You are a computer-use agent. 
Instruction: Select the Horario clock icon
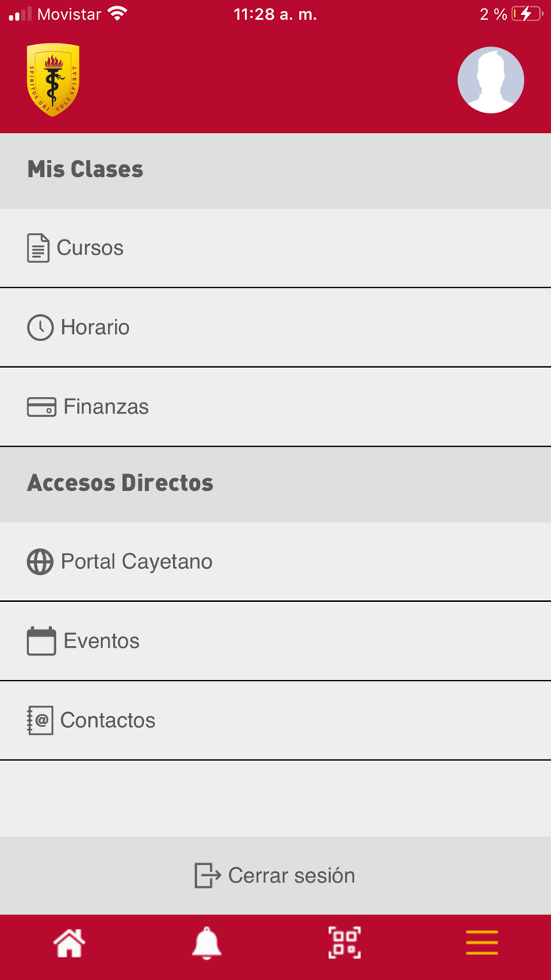point(40,327)
